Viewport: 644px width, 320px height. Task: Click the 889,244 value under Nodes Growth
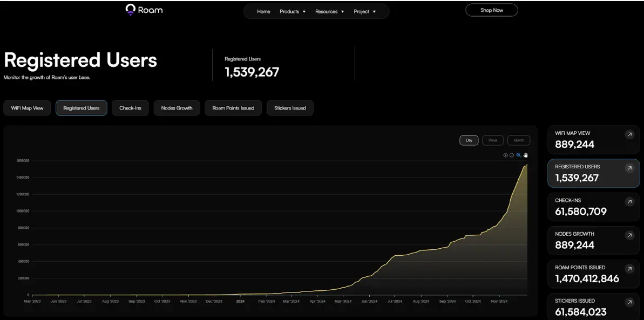574,245
